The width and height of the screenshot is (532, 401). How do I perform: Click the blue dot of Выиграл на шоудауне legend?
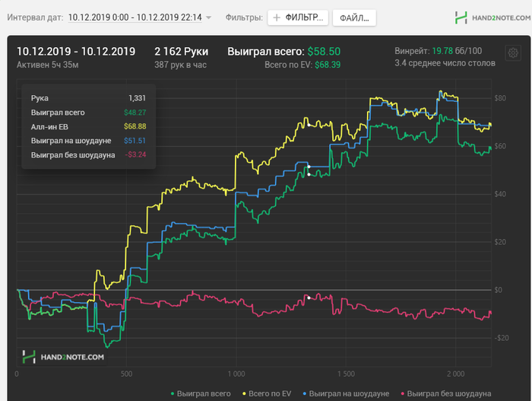304,393
